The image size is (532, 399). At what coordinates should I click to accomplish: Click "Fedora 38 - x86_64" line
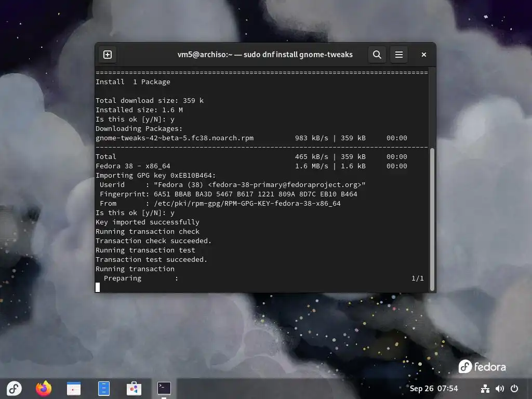click(132, 166)
